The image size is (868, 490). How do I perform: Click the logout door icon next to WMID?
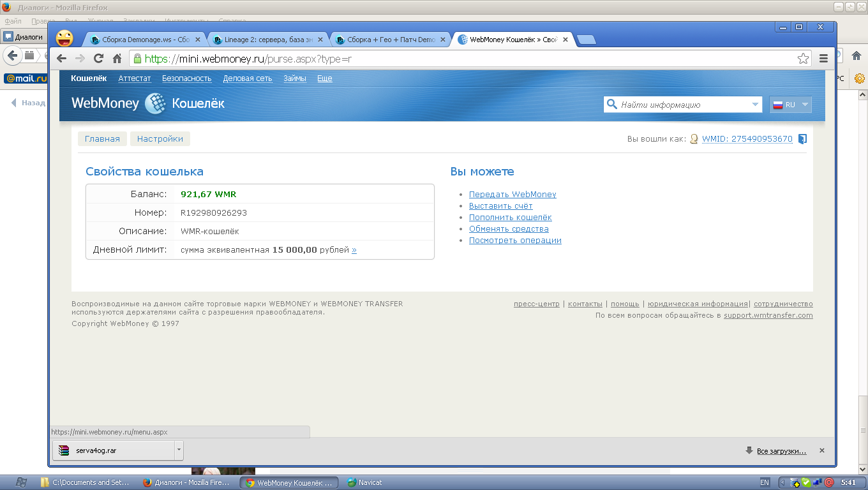(803, 139)
